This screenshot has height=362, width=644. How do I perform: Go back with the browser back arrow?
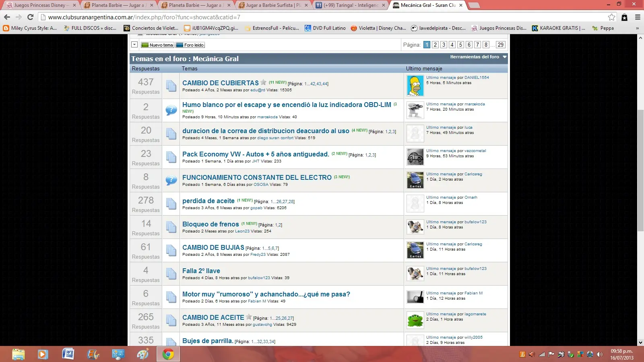7,17
